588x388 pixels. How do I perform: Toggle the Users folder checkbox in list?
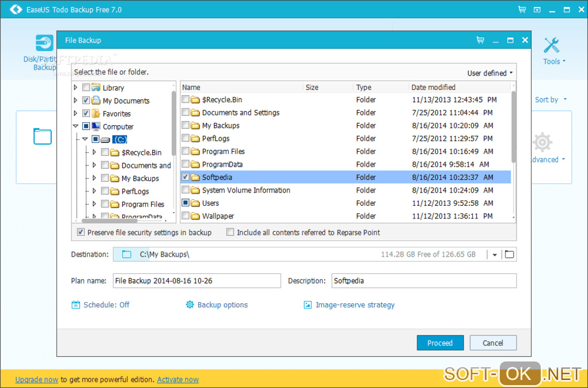click(185, 202)
